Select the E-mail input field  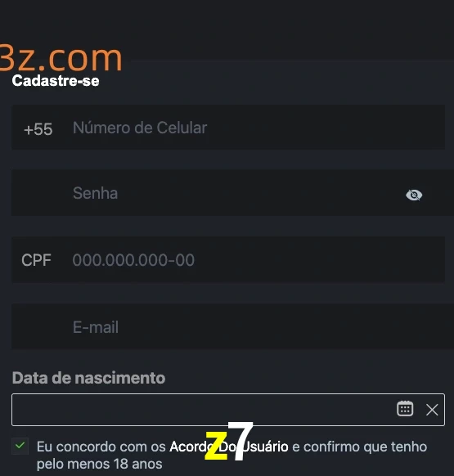tap(232, 326)
